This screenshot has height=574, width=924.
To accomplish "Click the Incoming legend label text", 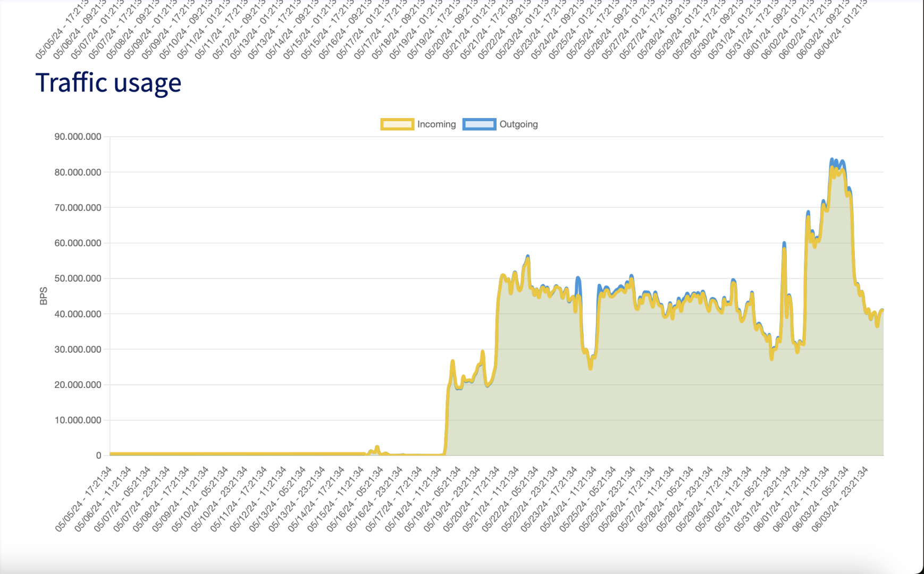I will pyautogui.click(x=436, y=124).
